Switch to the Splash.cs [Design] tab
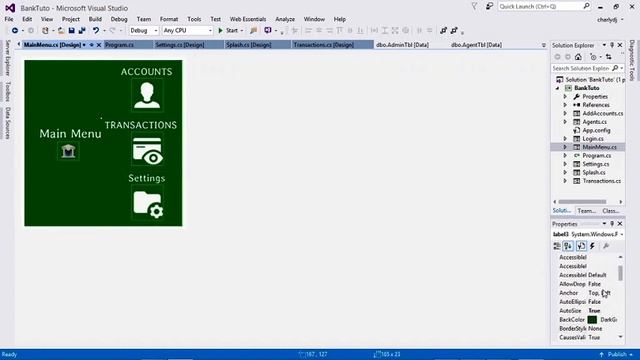640x360 pixels. coord(258,45)
